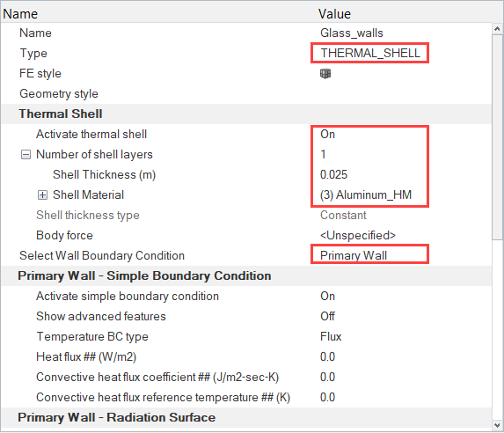Toggle Show advanced features Off value

coord(327,316)
